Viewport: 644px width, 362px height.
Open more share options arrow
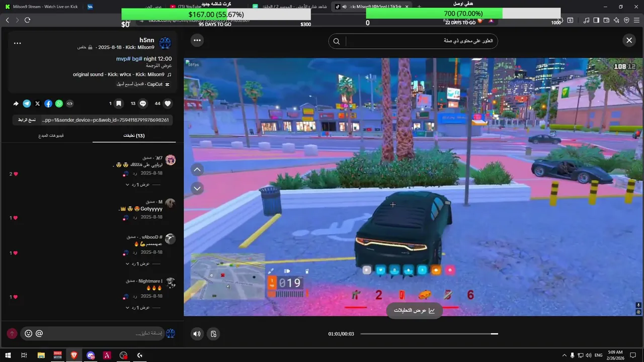(16, 104)
